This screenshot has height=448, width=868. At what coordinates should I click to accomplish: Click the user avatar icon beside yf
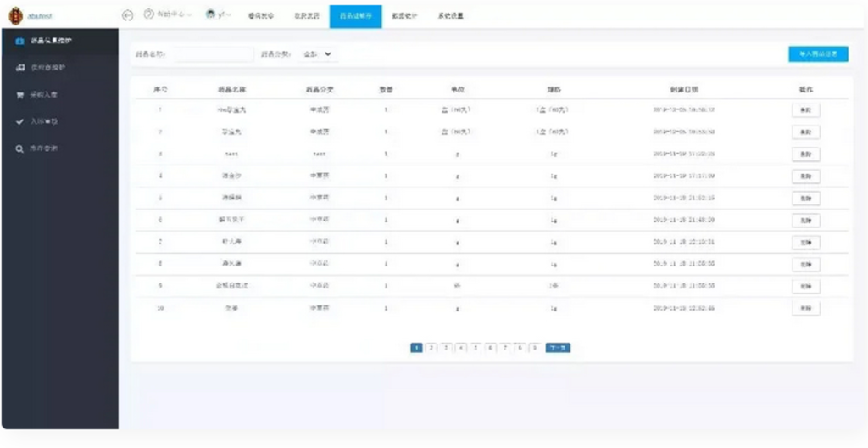pyautogui.click(x=210, y=14)
